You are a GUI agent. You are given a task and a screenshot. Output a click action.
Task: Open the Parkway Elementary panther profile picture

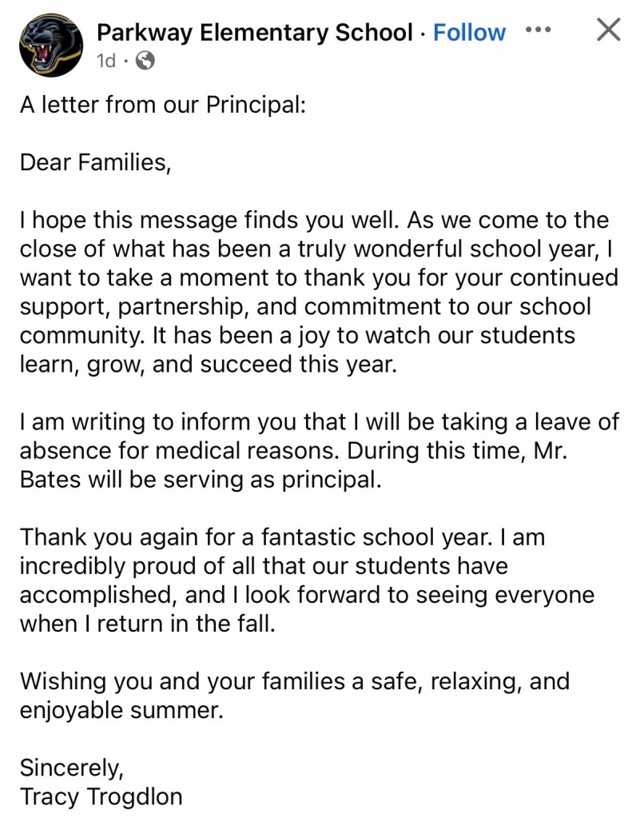click(51, 46)
